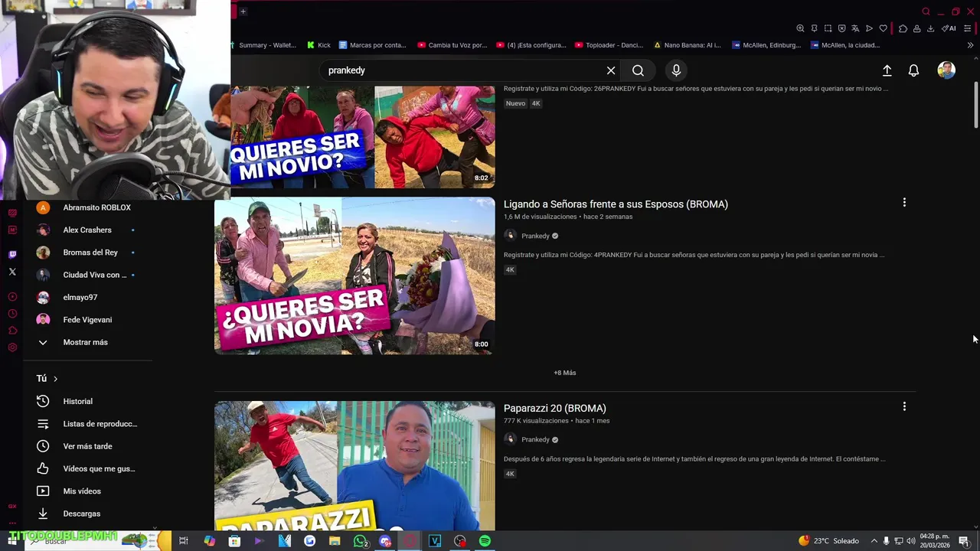The image size is (980, 551).
Task: Open YouTube notifications bell
Action: (x=913, y=70)
